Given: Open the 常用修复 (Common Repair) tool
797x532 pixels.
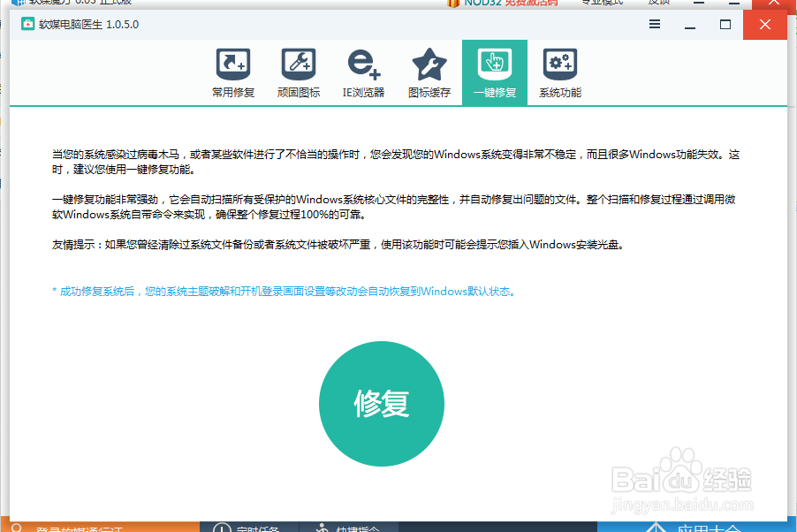Looking at the screenshot, I should tap(232, 71).
